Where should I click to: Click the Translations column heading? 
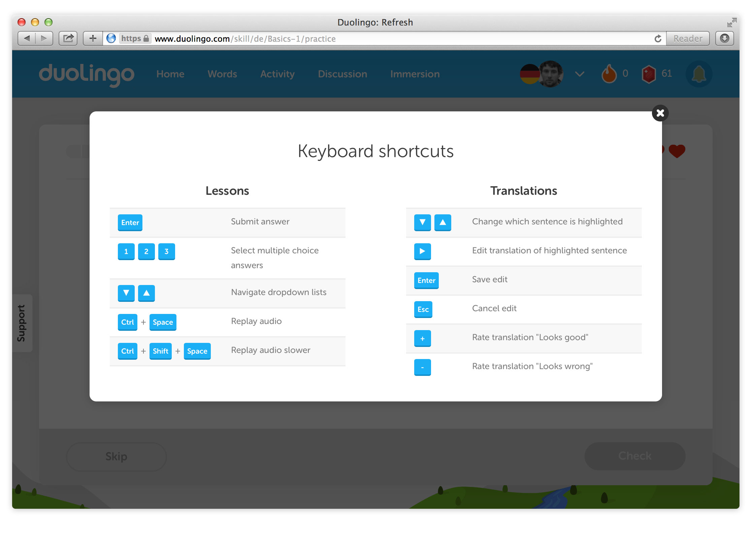tap(524, 191)
